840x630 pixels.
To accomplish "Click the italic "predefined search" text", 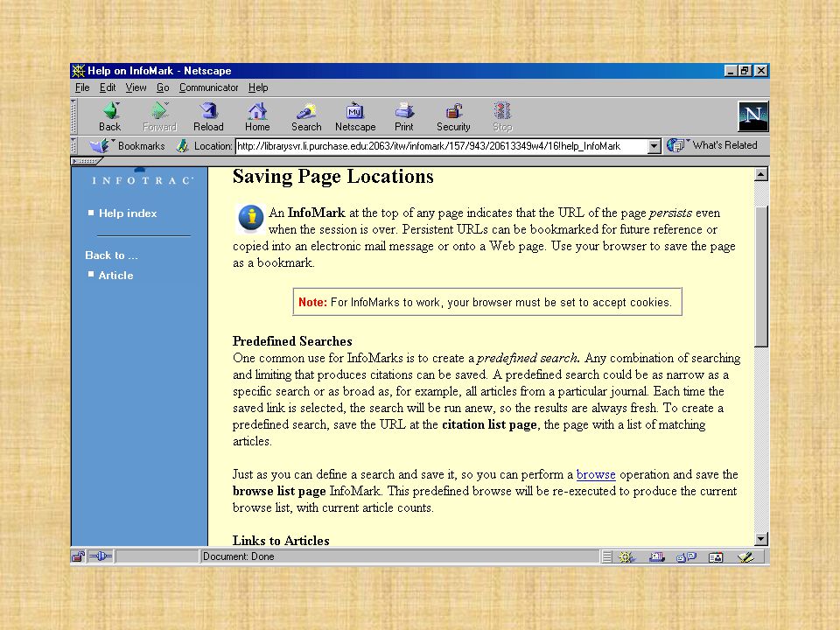I will pos(528,359).
